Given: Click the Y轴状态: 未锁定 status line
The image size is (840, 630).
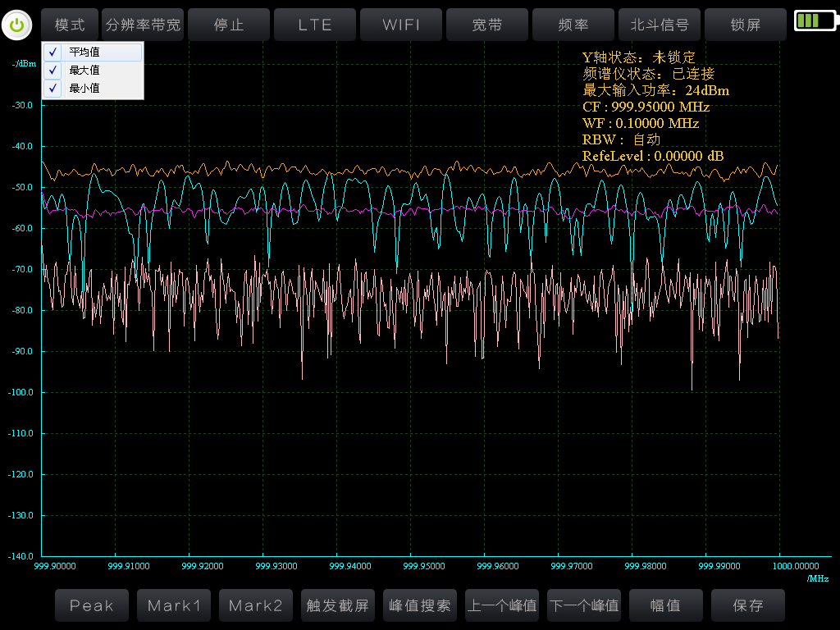Looking at the screenshot, I should (x=639, y=57).
